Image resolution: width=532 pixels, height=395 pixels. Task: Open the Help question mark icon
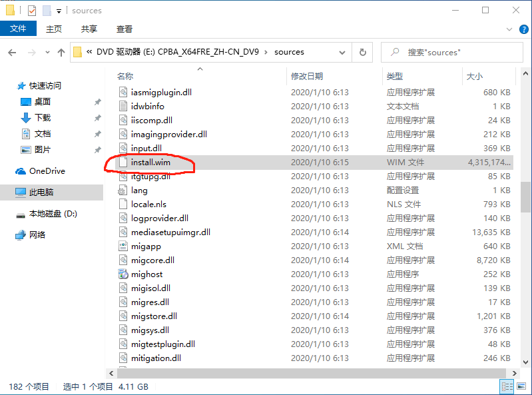pyautogui.click(x=523, y=29)
